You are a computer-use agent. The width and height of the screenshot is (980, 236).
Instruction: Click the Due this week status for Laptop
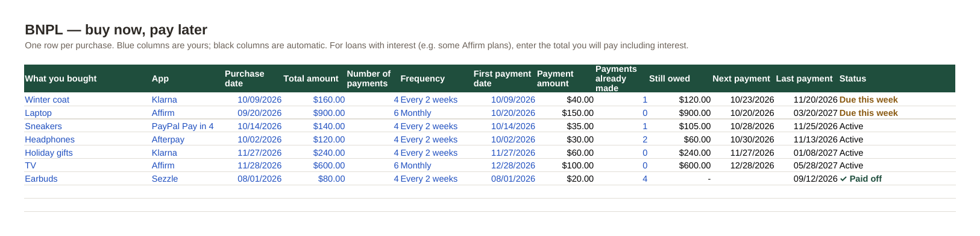pyautogui.click(x=868, y=113)
